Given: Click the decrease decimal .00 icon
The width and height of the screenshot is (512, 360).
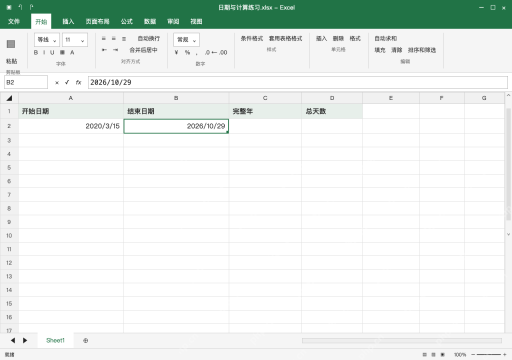Looking at the screenshot, I should pos(223,52).
